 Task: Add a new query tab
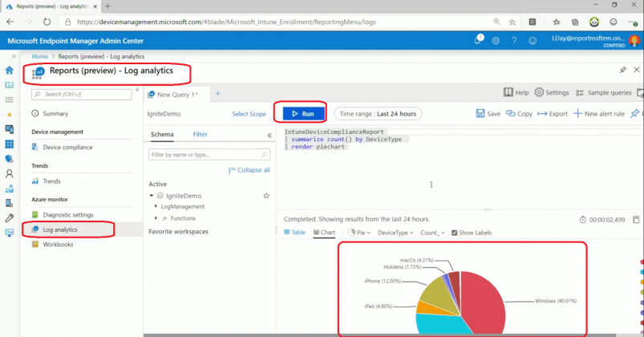[217, 94]
